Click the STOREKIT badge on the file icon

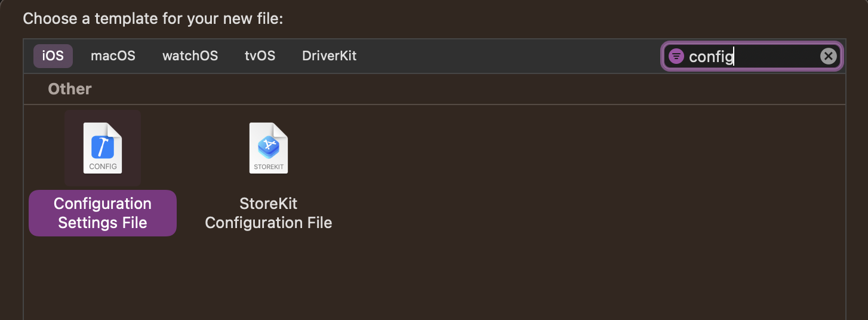pos(269,167)
